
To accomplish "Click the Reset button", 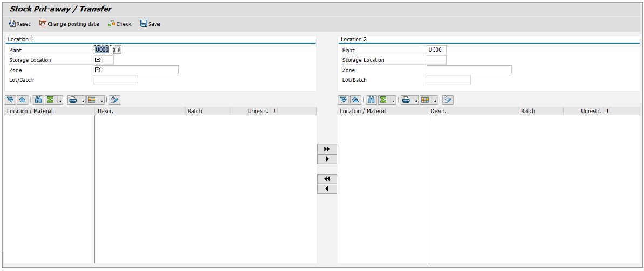I will click(20, 24).
